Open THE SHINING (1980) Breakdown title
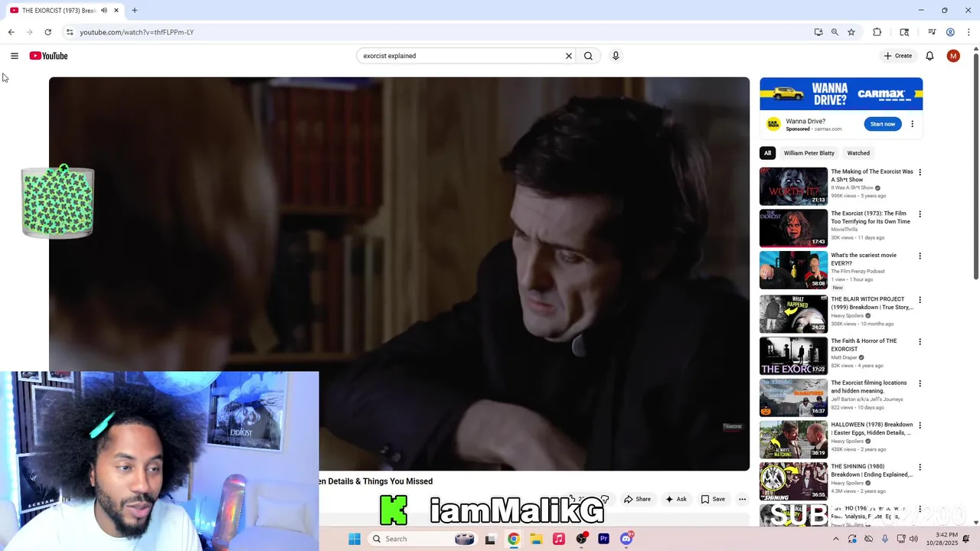Image resolution: width=980 pixels, height=551 pixels. [872, 471]
